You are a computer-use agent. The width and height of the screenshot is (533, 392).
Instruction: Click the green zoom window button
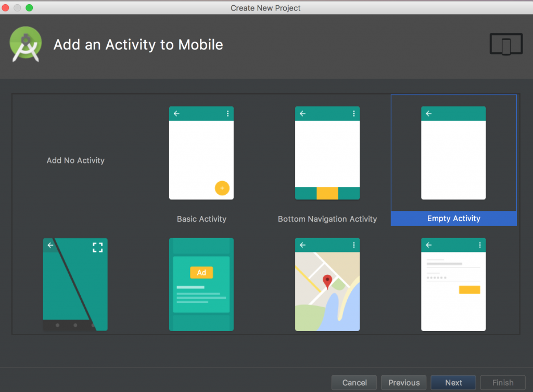click(29, 7)
